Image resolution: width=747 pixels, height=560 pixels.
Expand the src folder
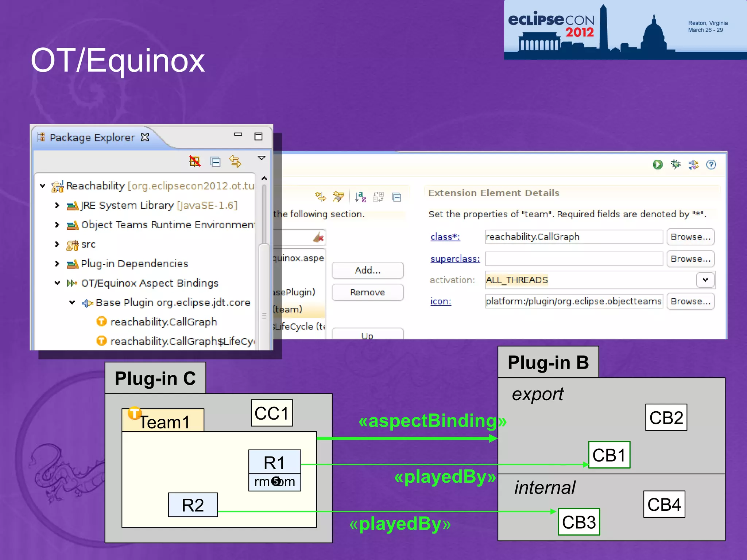[57, 244]
